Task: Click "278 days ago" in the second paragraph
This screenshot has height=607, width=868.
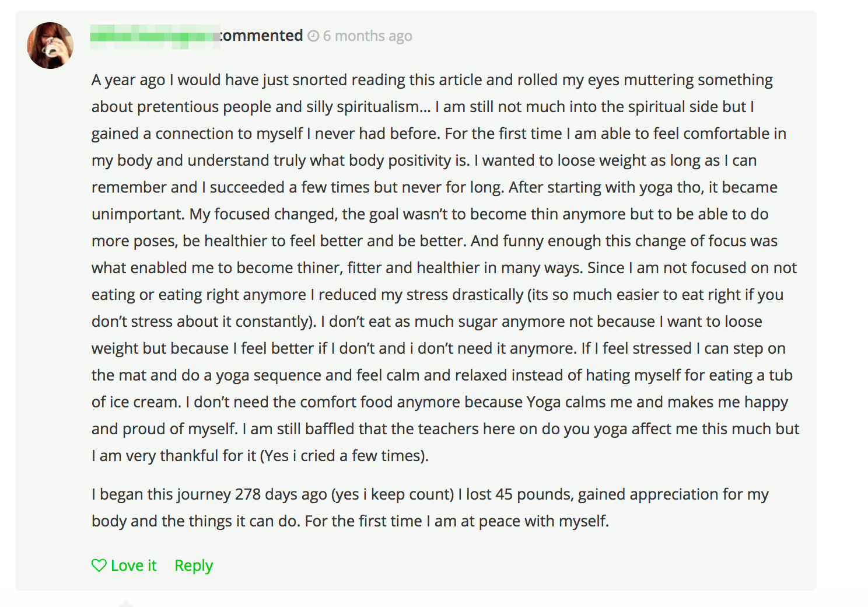Action: pyautogui.click(x=281, y=494)
